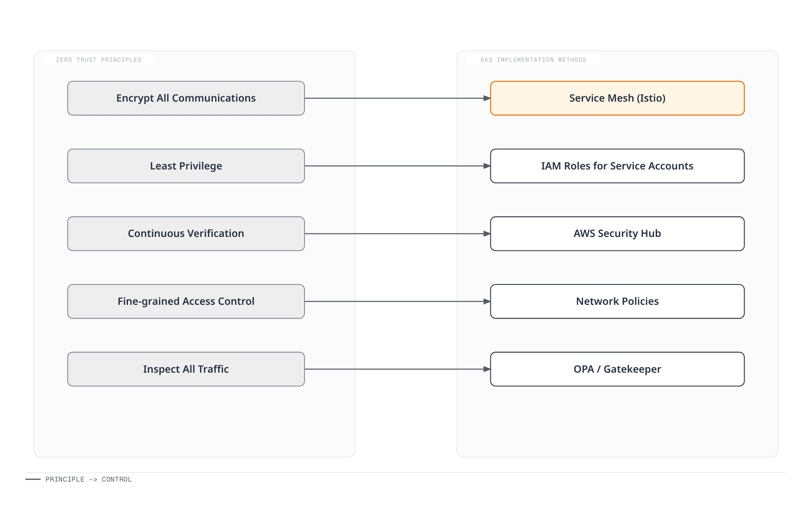The image size is (812, 508).
Task: Click the EKS Implementation Methods group label
Action: (533, 60)
